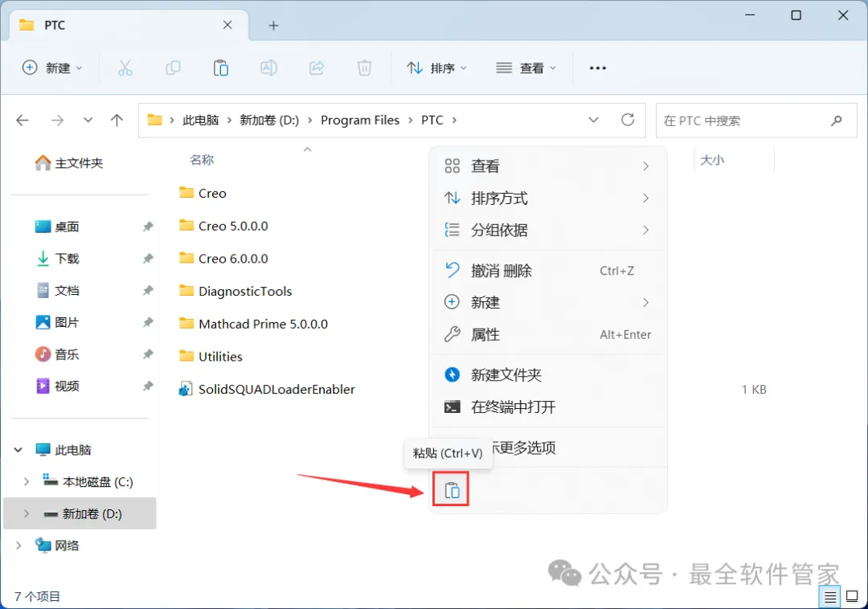Click the Copy icon in toolbar
868x609 pixels.
pos(173,68)
